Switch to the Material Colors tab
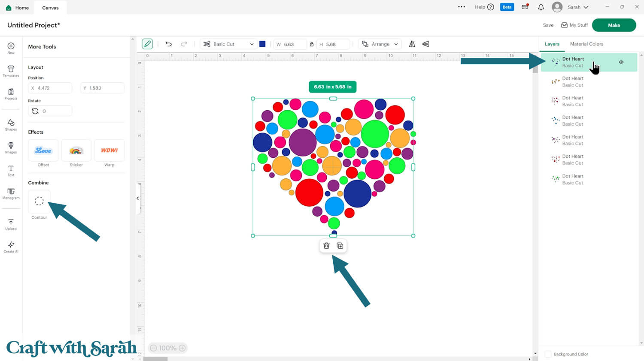This screenshot has width=644, height=361. point(586,44)
